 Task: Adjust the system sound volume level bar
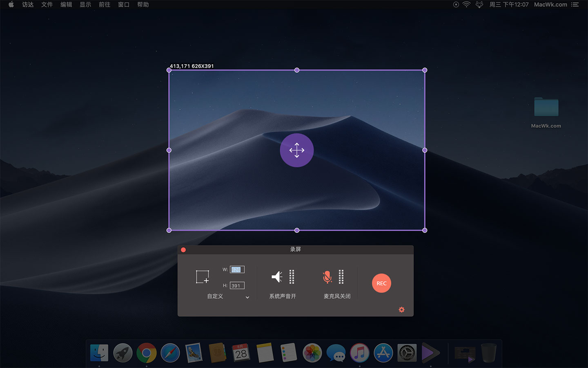292,277
